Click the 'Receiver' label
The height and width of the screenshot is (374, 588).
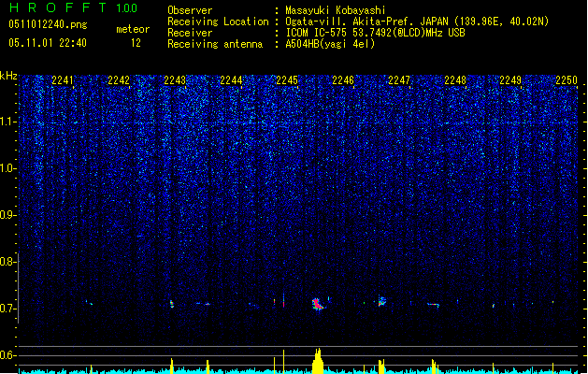[x=190, y=33]
